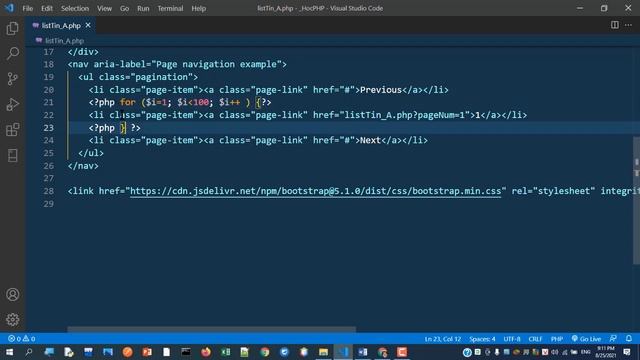The height and width of the screenshot is (360, 640).
Task: Open the Search view in activity bar
Action: point(13,53)
